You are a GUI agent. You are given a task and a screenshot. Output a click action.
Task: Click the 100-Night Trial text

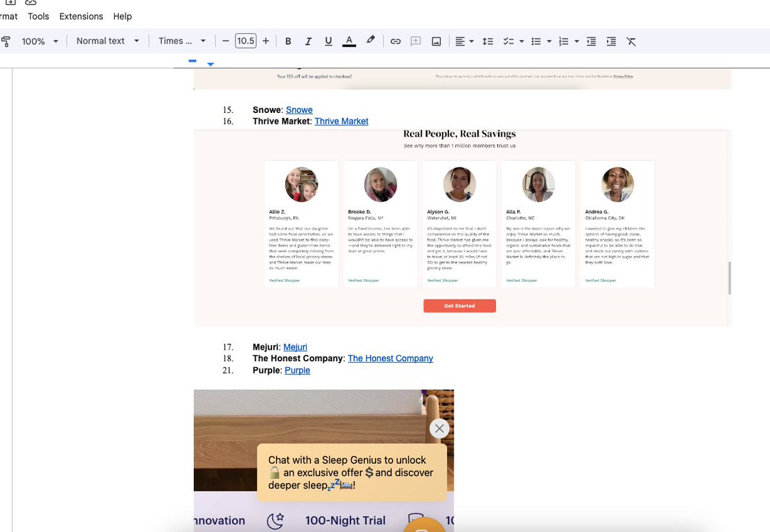(345, 520)
